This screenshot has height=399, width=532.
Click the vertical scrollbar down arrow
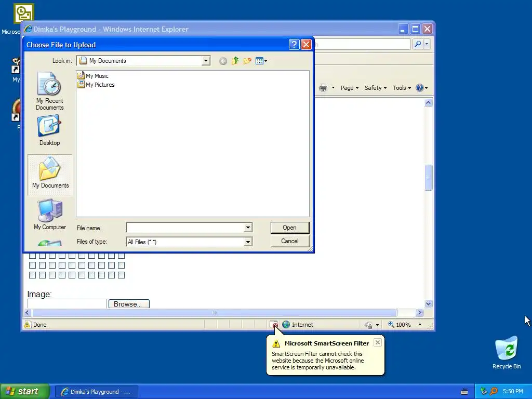coord(428,304)
